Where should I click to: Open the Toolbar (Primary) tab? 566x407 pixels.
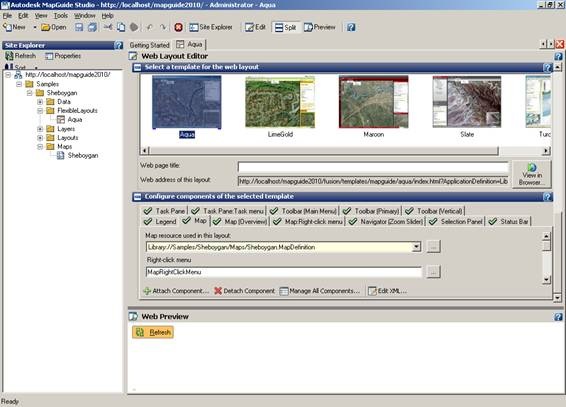(371, 211)
